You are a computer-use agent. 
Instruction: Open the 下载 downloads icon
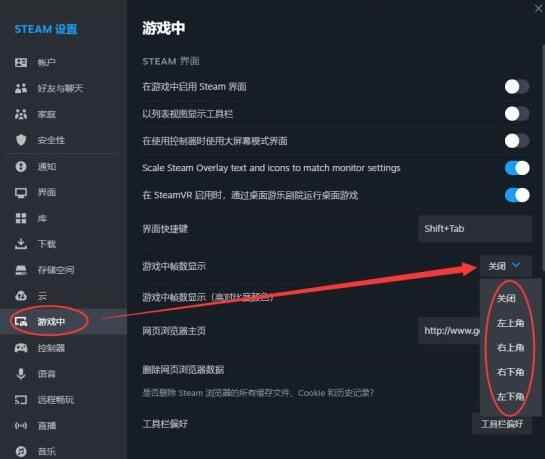coord(21,244)
